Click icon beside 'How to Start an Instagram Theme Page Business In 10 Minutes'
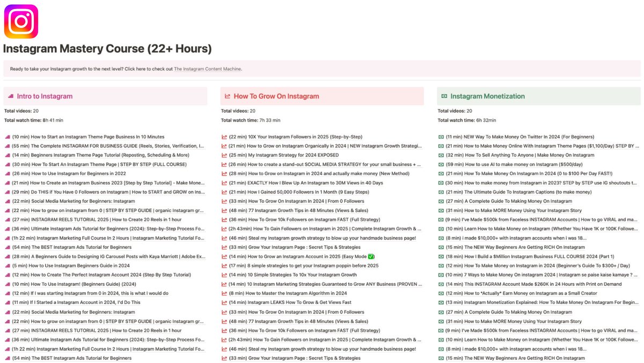 (x=7, y=137)
